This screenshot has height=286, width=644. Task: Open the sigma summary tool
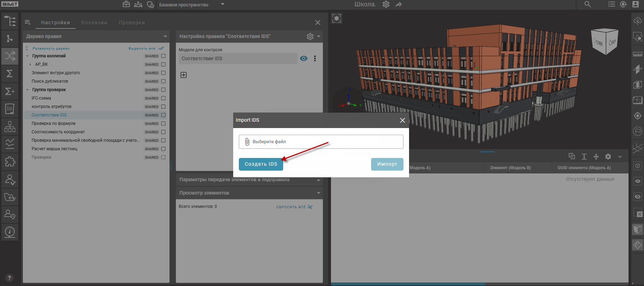[x=10, y=74]
